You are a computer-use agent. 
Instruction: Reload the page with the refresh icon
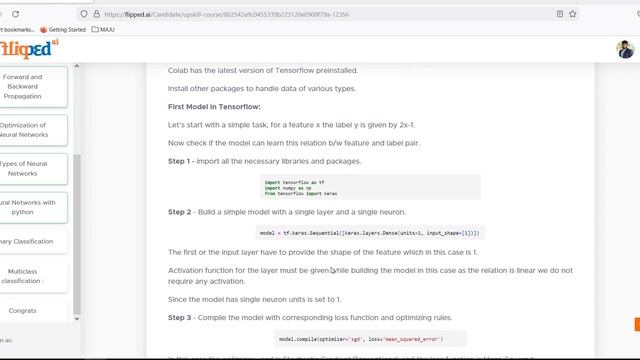(16, 14)
